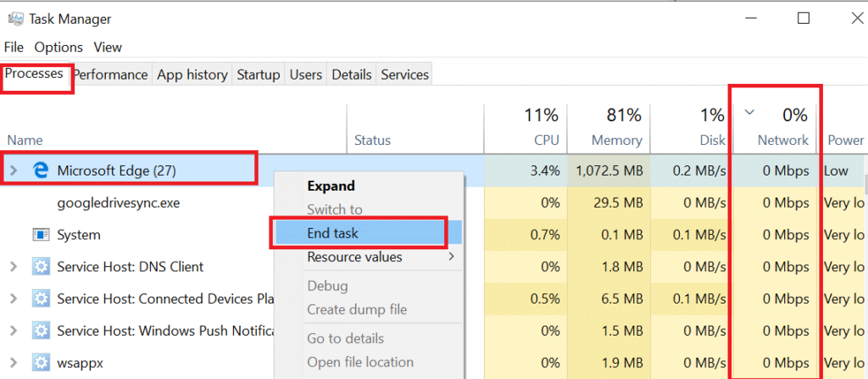
Task: Switch to the Performance tab
Action: (x=111, y=75)
